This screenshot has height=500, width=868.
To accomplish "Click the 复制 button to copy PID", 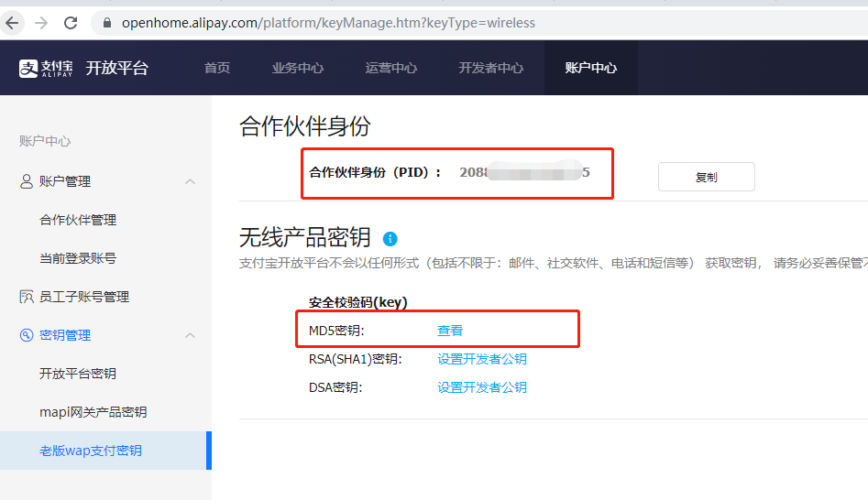I will (x=707, y=177).
